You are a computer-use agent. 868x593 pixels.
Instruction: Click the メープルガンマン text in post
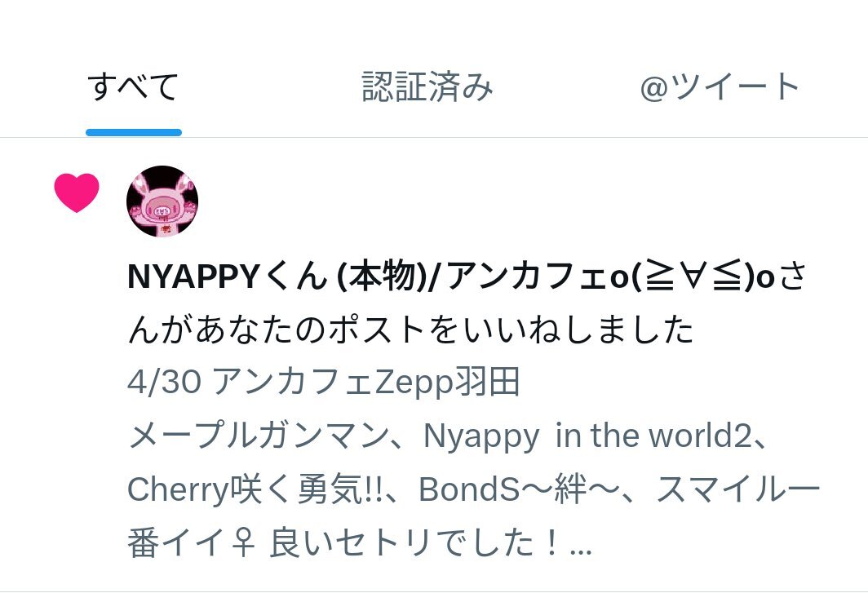[259, 436]
